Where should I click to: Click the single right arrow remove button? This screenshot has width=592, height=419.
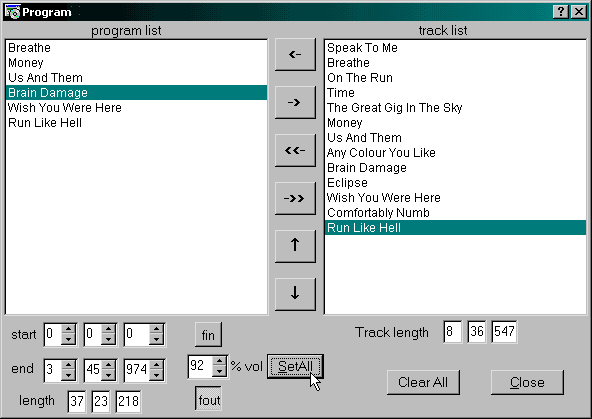click(295, 102)
